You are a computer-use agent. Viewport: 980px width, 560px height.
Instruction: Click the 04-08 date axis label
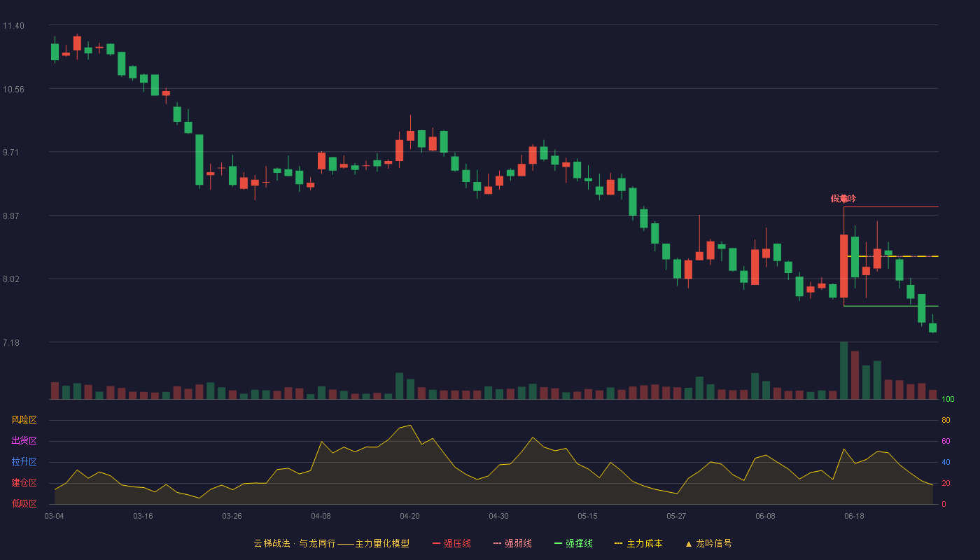pos(321,516)
